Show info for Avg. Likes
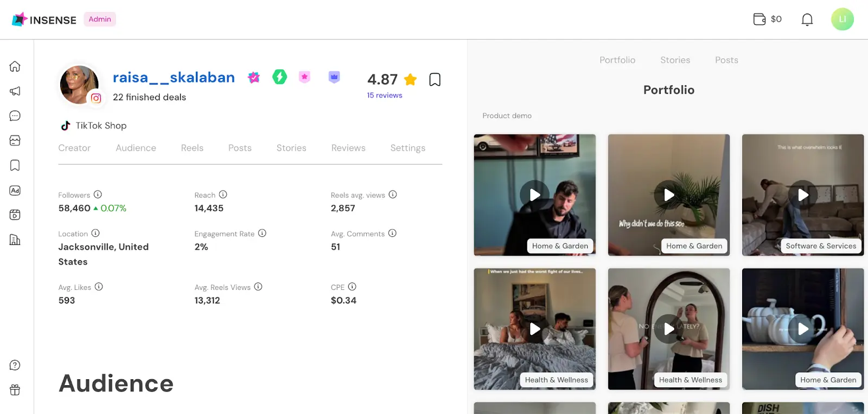This screenshot has width=868, height=414. 99,287
